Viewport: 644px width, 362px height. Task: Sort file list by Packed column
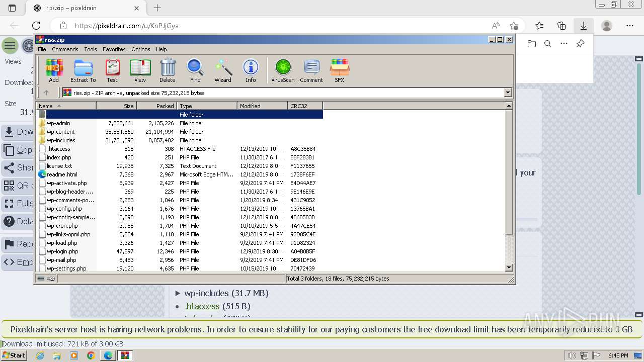156,106
